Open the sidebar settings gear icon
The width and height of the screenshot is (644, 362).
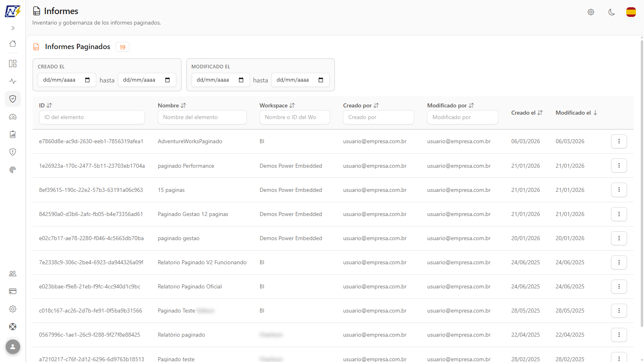coord(13,309)
